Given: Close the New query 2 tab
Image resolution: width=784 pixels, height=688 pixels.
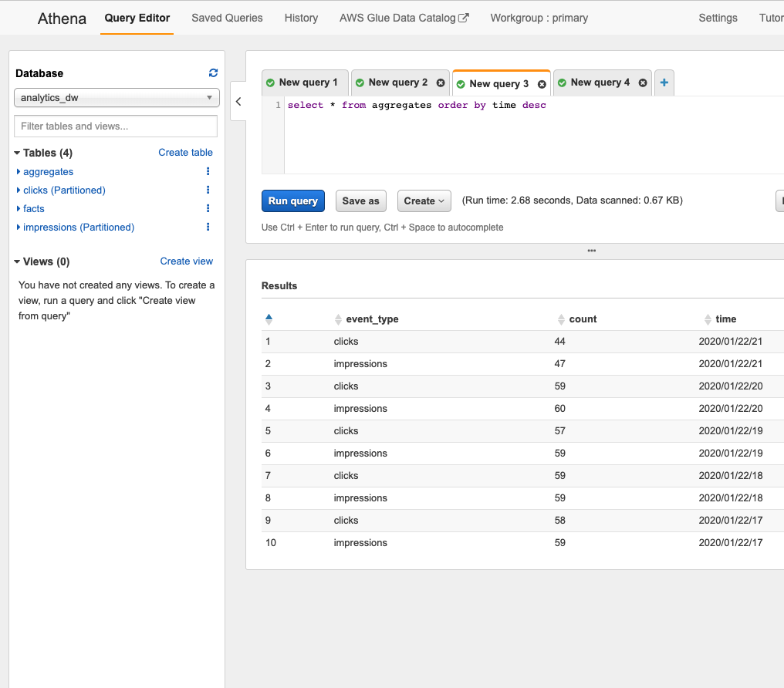Looking at the screenshot, I should pos(441,83).
